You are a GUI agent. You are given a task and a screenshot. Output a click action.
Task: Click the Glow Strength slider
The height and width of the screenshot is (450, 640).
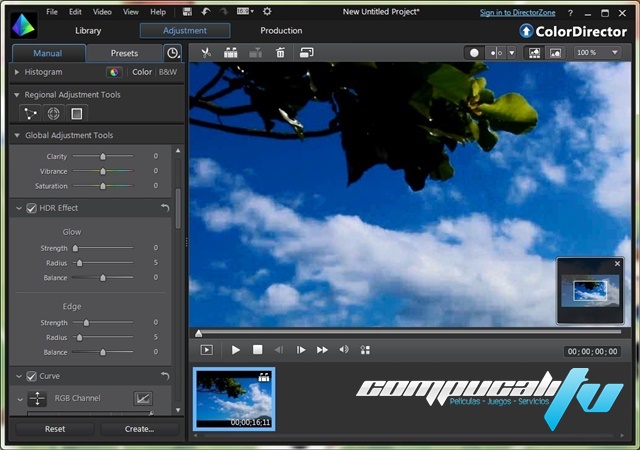[x=103, y=248]
